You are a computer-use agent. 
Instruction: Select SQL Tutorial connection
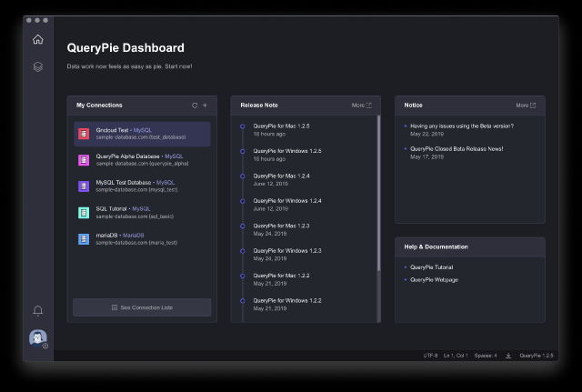(142, 213)
